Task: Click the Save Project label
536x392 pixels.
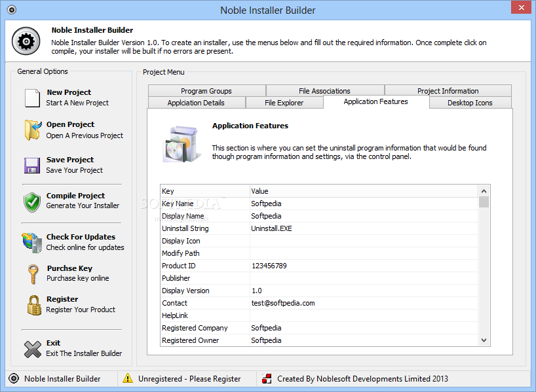Action: coord(70,160)
